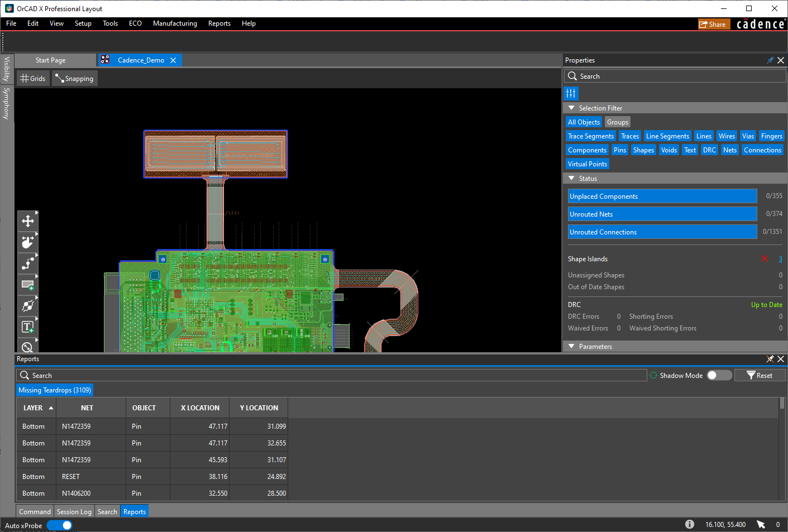
Task: Click the red X next to Shape Islands
Action: point(765,258)
